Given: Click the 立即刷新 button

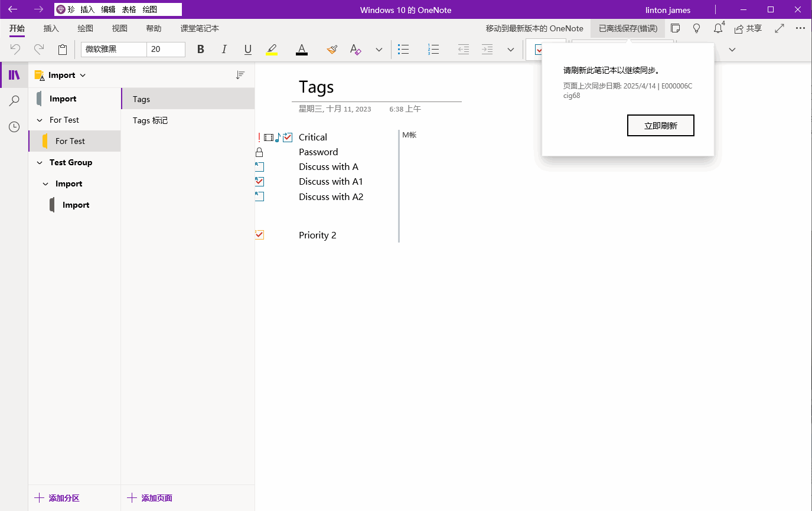Looking at the screenshot, I should (660, 126).
